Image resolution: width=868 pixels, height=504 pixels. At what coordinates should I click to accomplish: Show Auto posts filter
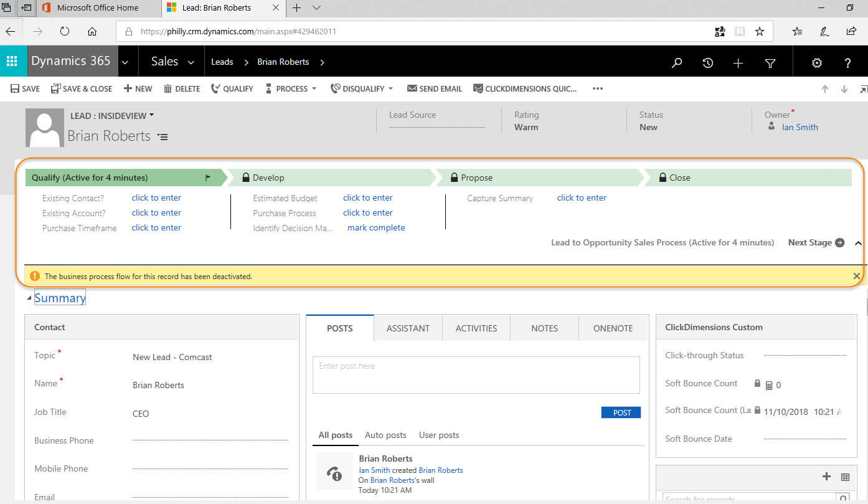tap(385, 435)
